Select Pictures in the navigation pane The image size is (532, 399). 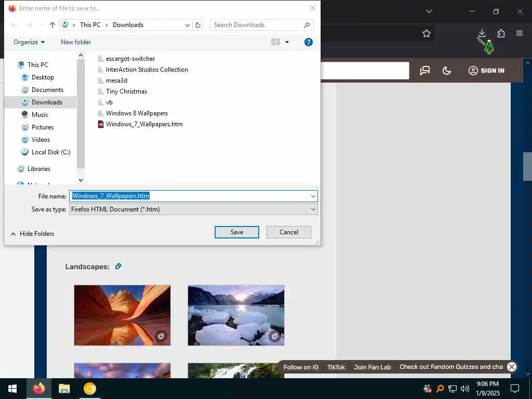click(x=43, y=127)
